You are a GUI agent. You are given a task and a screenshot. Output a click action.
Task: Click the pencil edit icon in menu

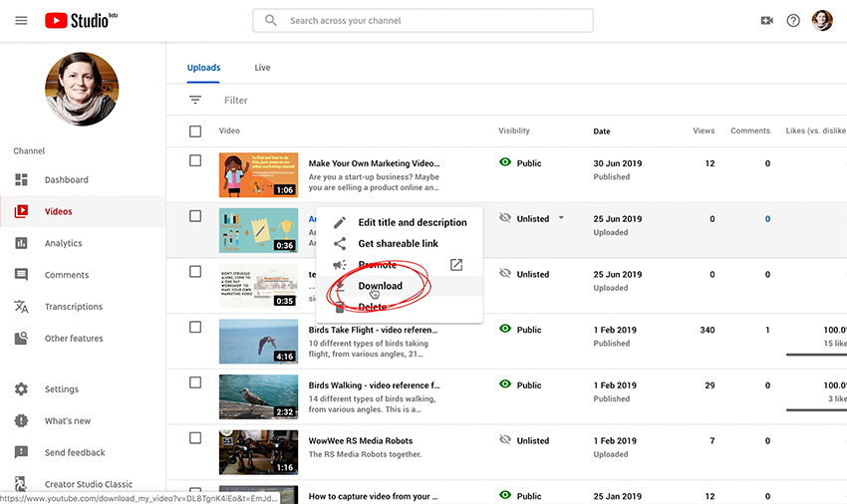click(340, 222)
